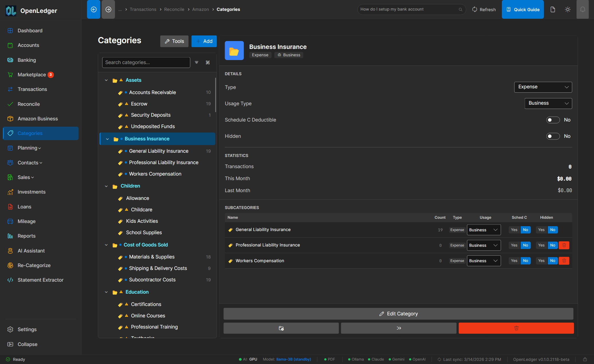Set Sched C to Yes for Workers Compensation
Screen dimensions: 594x364
tap(514, 260)
